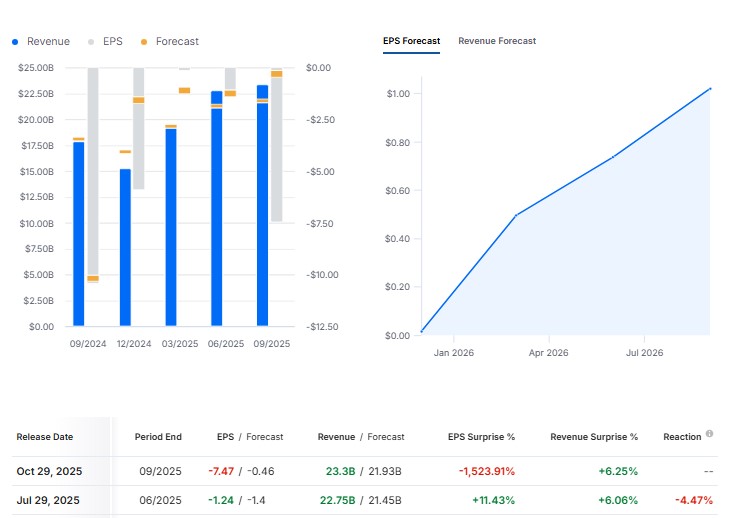Click the orange Forecast legend dot
The image size is (736, 518).
(x=144, y=42)
